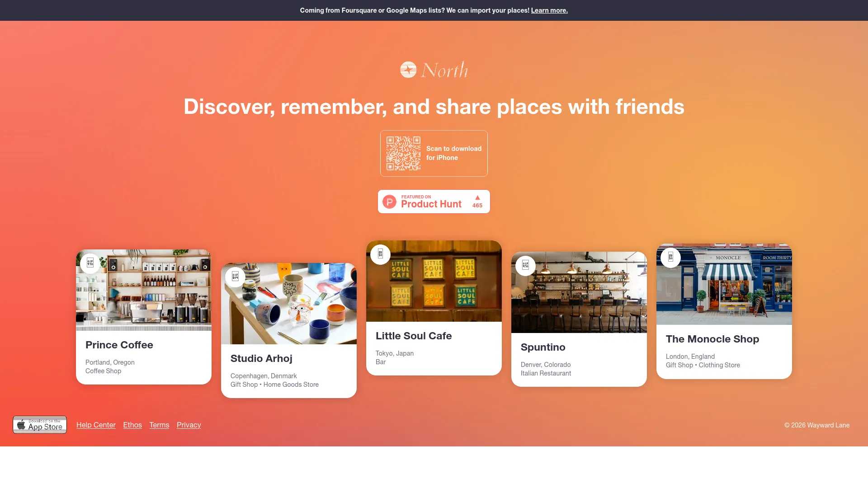The height and width of the screenshot is (488, 868).
Task: Click the Product Hunt P logo
Action: click(389, 202)
